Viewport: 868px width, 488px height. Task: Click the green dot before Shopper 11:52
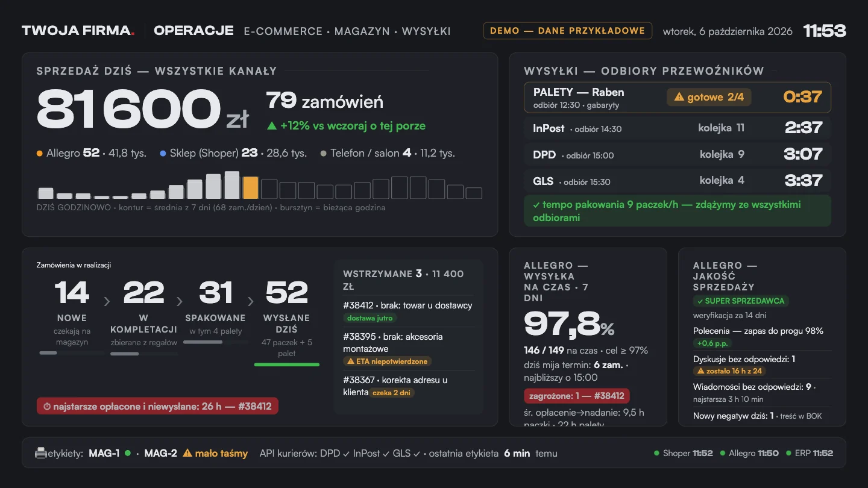[656, 453]
